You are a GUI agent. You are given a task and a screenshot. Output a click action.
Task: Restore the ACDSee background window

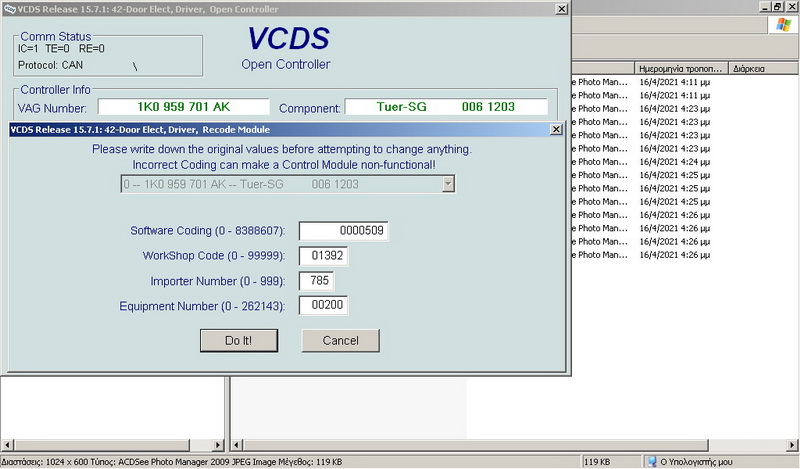point(778,7)
